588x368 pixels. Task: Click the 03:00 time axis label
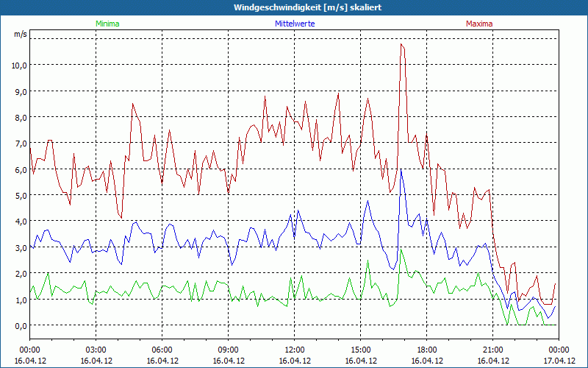(96, 350)
